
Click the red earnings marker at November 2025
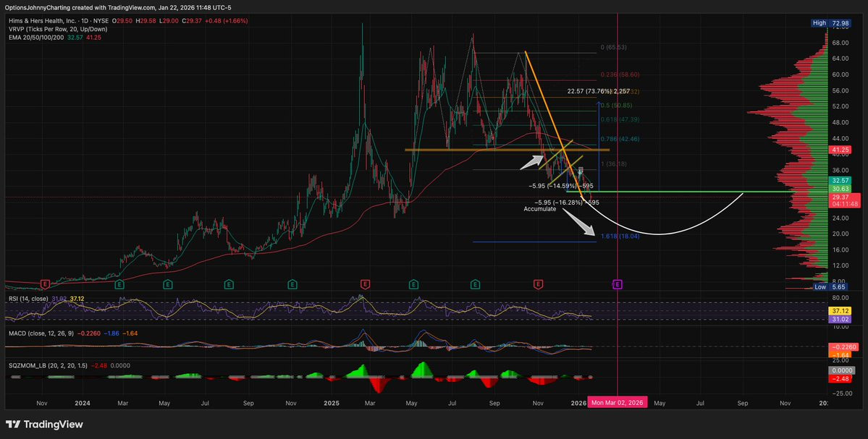537,284
